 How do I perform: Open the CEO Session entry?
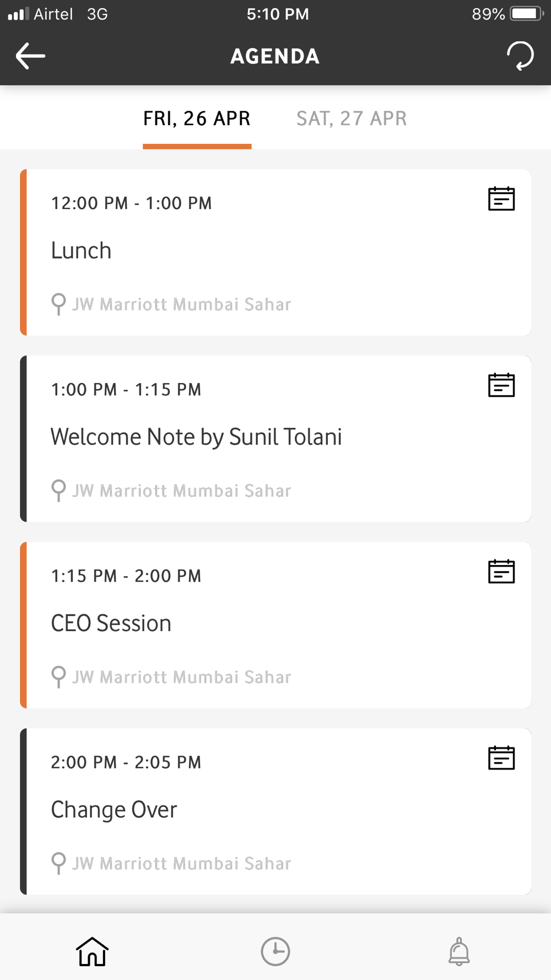pos(111,623)
